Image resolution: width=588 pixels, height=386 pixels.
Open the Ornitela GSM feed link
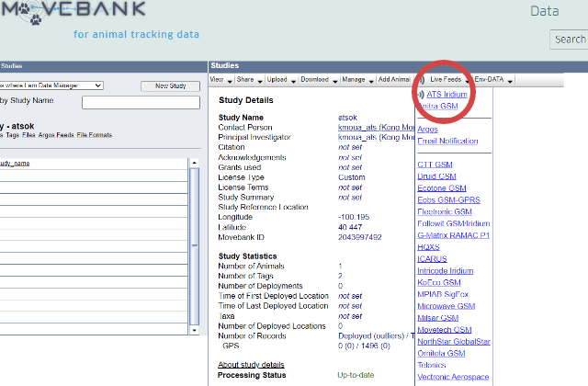pos(441,354)
